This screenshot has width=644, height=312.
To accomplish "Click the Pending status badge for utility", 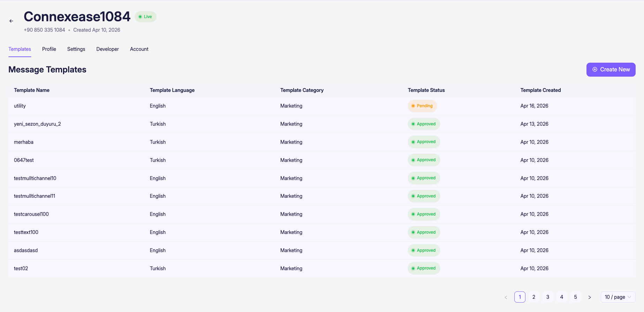I will click(x=422, y=106).
